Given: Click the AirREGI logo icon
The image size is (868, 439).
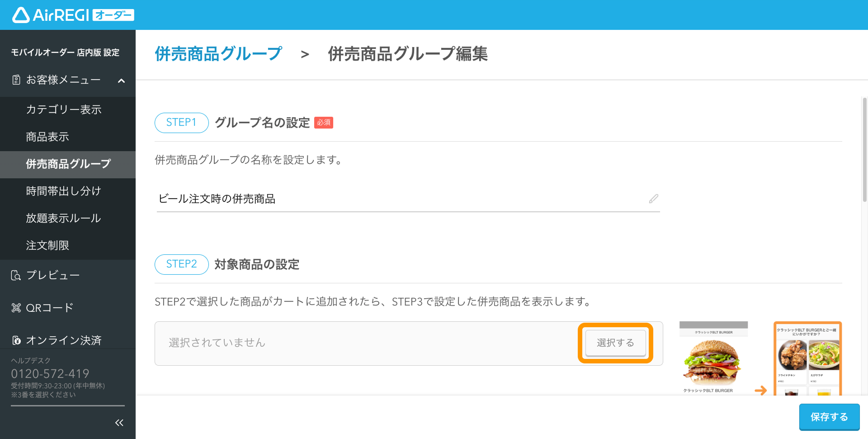Looking at the screenshot, I should (x=21, y=15).
